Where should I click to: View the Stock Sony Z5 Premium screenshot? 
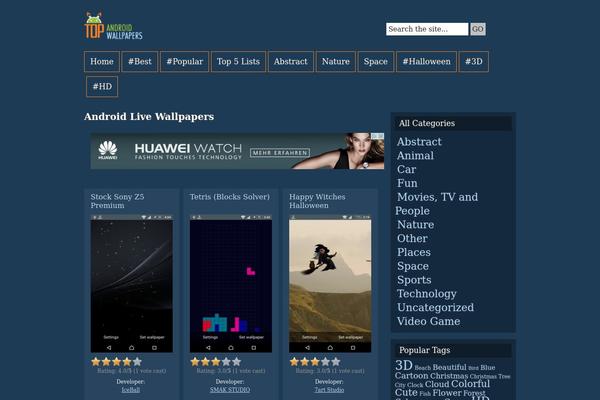pyautogui.click(x=132, y=284)
